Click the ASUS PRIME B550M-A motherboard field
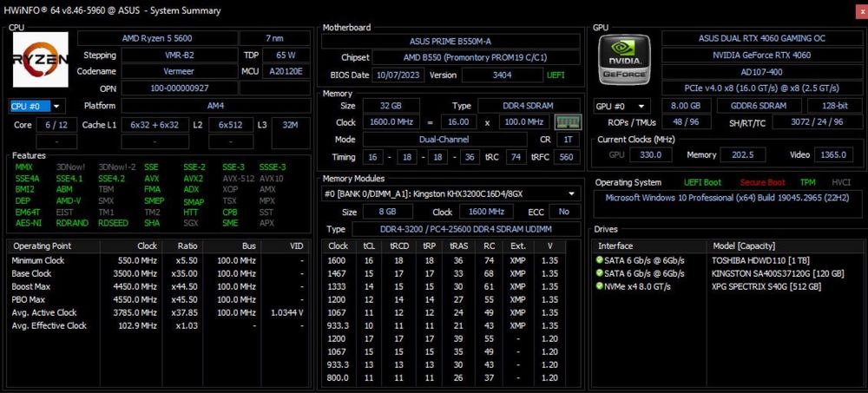 (x=450, y=41)
